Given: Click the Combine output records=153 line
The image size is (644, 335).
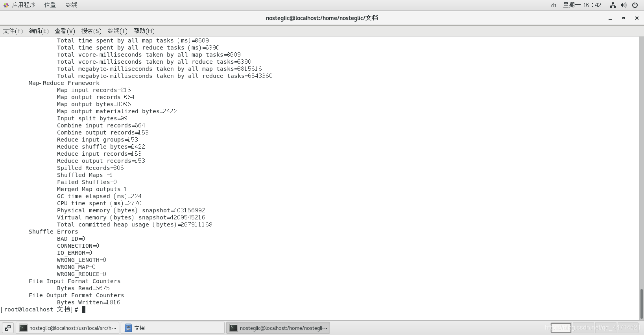Looking at the screenshot, I should coord(103,133).
